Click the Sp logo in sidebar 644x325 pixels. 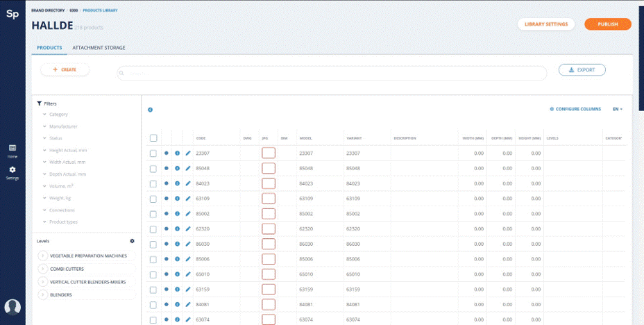click(12, 15)
